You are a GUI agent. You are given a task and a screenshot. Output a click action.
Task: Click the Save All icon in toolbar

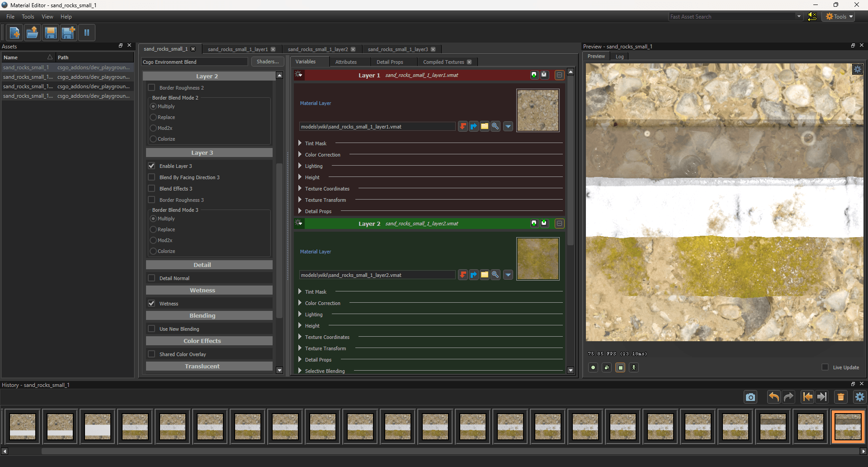pyautogui.click(x=69, y=33)
